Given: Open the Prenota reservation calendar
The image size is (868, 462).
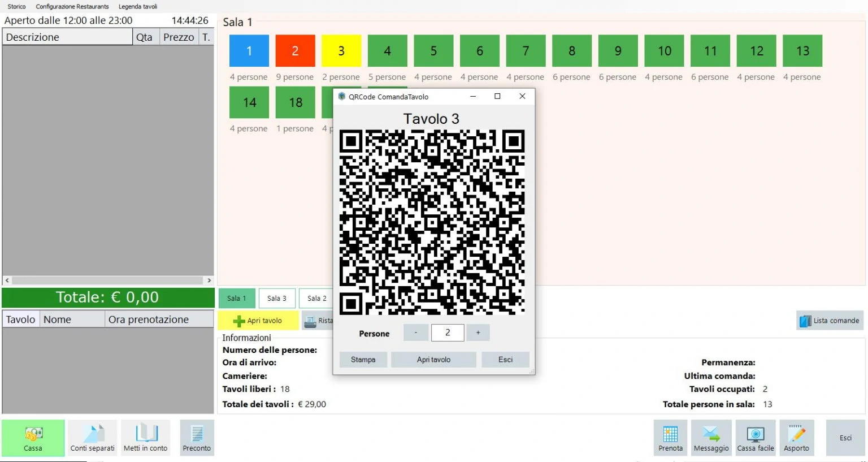Looking at the screenshot, I should pyautogui.click(x=670, y=438).
